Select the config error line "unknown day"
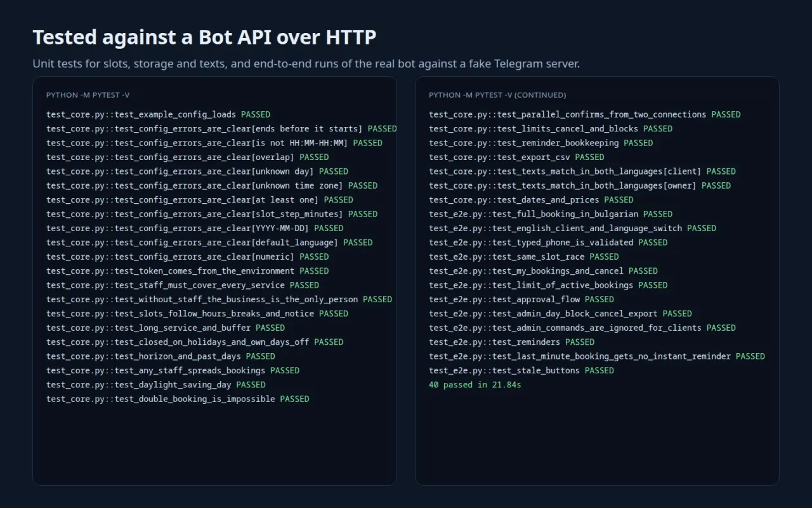 (197, 171)
